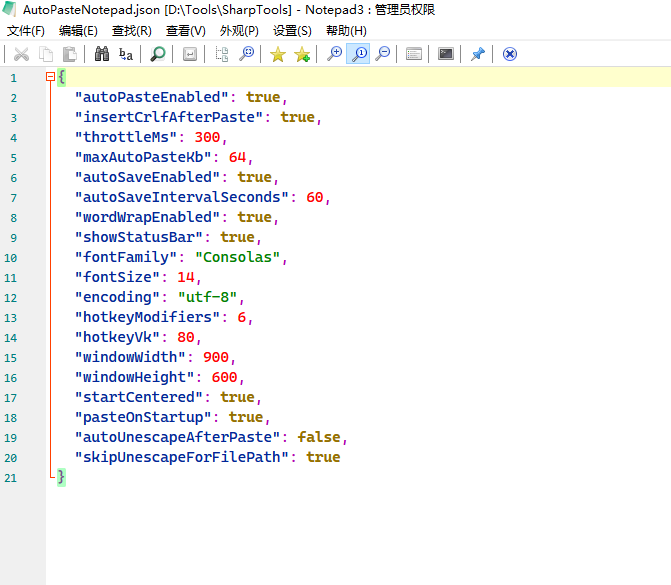Open the 帮助(H) menu
Viewport: 671px width, 585px height.
click(346, 31)
